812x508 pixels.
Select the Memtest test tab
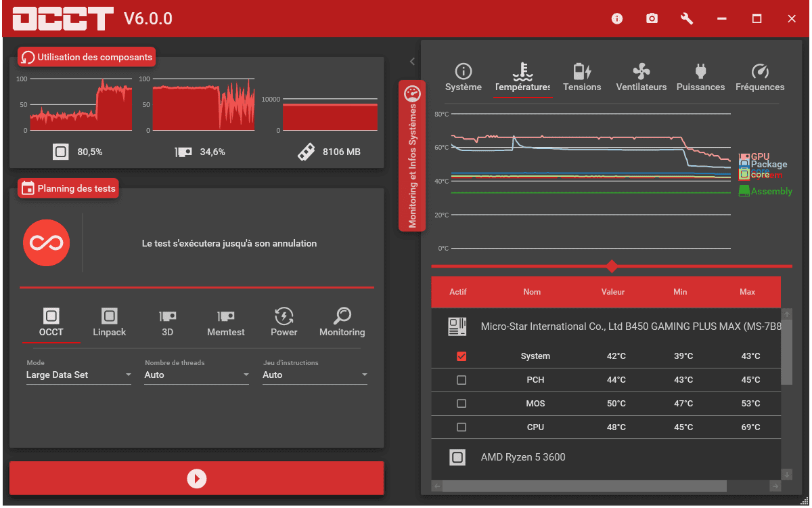pos(226,322)
